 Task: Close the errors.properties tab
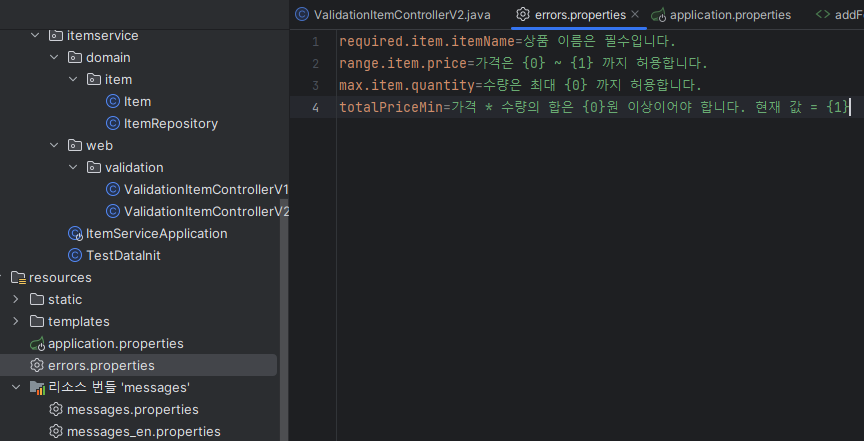pyautogui.click(x=635, y=14)
